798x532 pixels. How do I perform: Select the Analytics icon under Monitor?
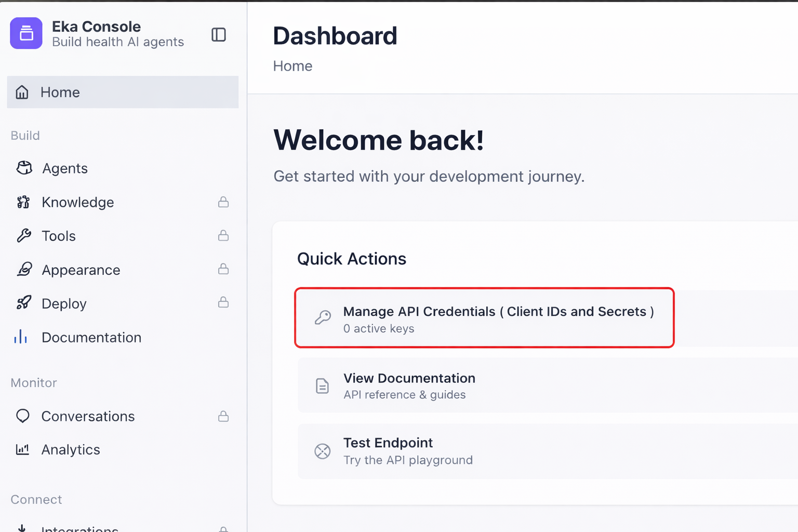[22, 449]
